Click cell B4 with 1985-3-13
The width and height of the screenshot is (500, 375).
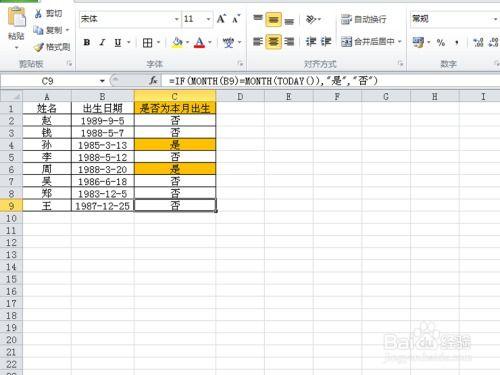[103, 145]
